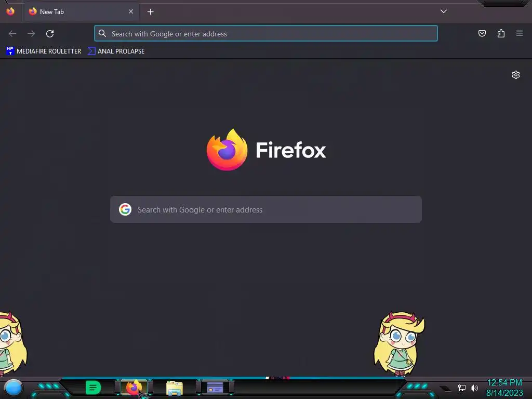This screenshot has width=532, height=399.
Task: Open the Extensions puzzle icon
Action: tap(501, 33)
